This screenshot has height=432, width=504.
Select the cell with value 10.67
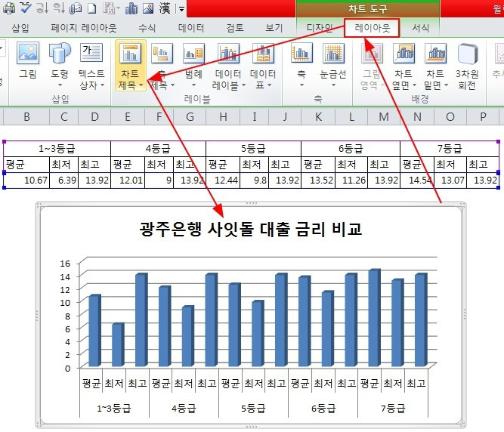click(26, 181)
